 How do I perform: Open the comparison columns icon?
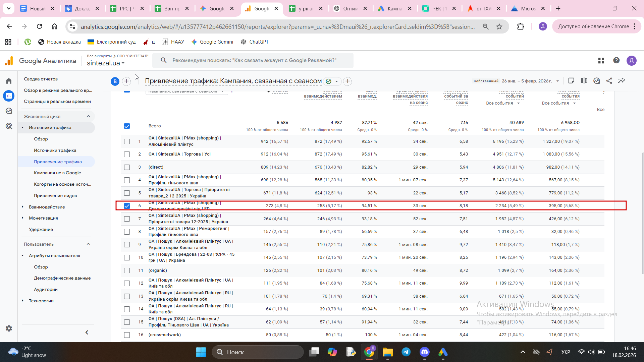(x=584, y=81)
